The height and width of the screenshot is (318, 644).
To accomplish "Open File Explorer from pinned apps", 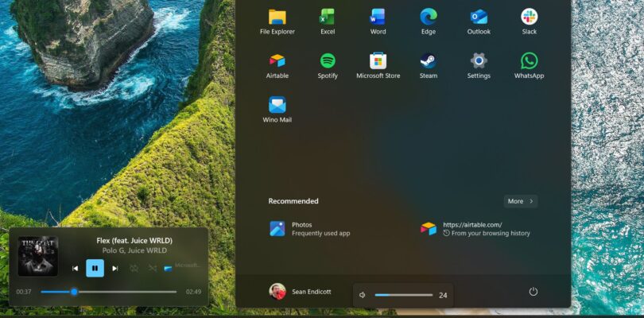I will point(277,21).
